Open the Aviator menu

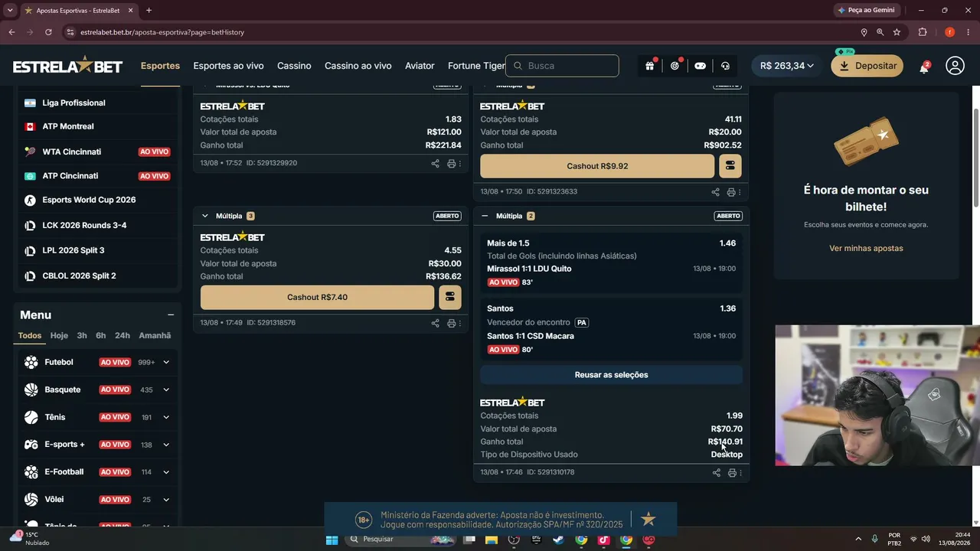click(420, 66)
